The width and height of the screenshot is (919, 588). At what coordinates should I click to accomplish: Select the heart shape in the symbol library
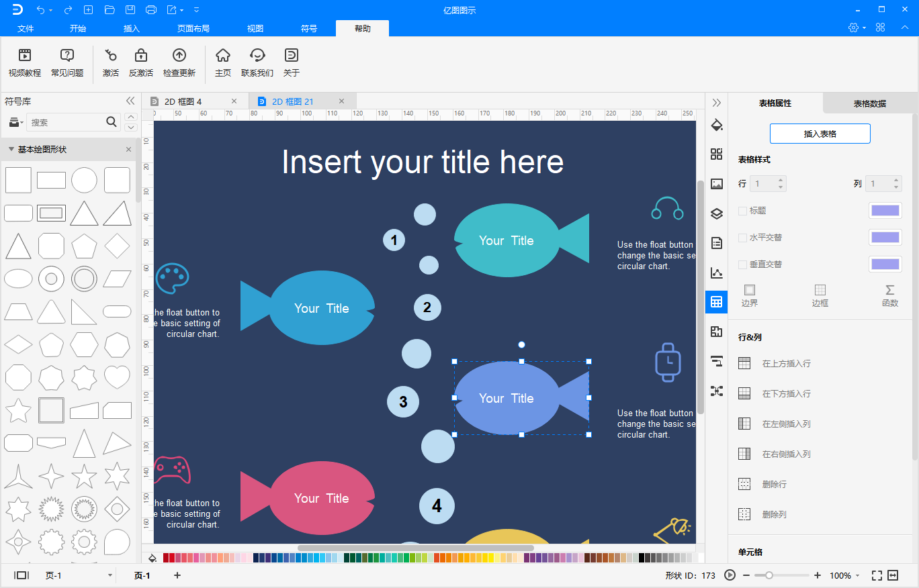click(117, 377)
